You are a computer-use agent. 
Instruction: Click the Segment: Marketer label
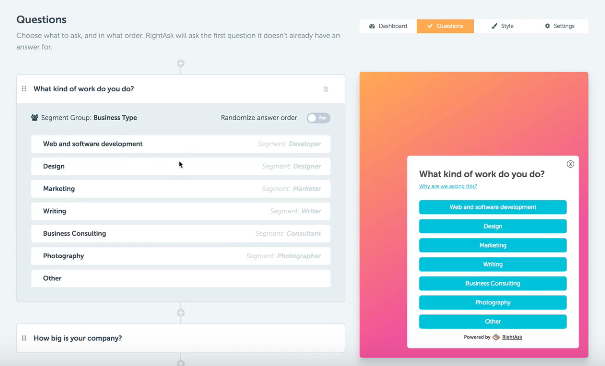(291, 189)
